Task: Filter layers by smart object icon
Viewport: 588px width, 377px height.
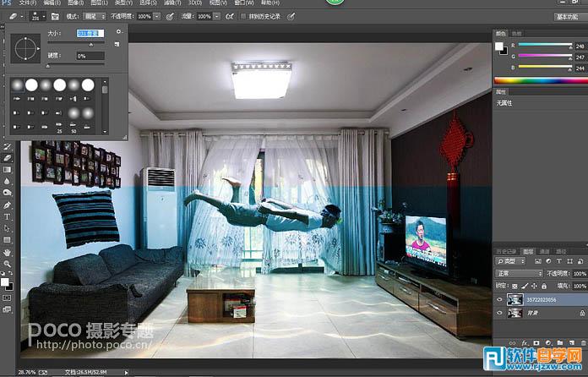Action: point(580,261)
